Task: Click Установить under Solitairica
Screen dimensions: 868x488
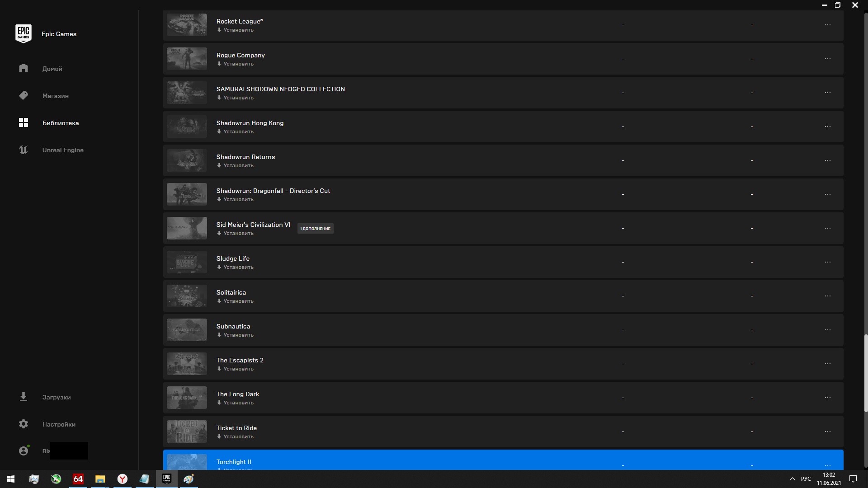Action: pos(235,301)
